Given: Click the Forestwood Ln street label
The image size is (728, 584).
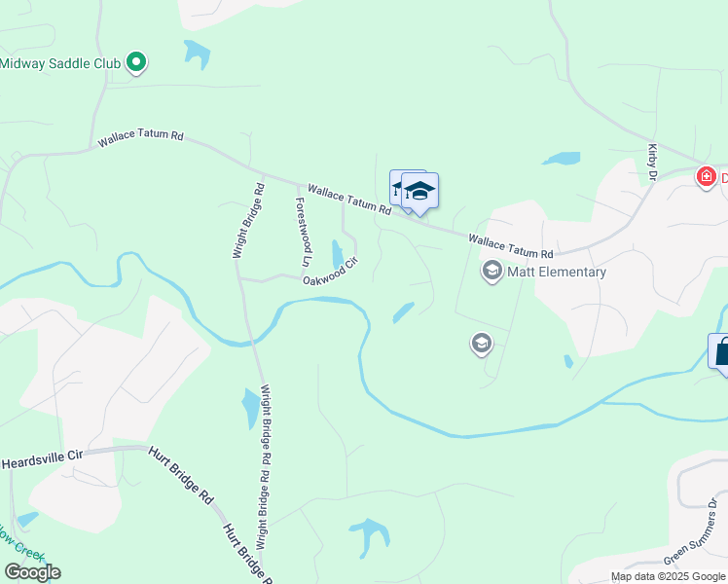Looking at the screenshot, I should [x=304, y=232].
